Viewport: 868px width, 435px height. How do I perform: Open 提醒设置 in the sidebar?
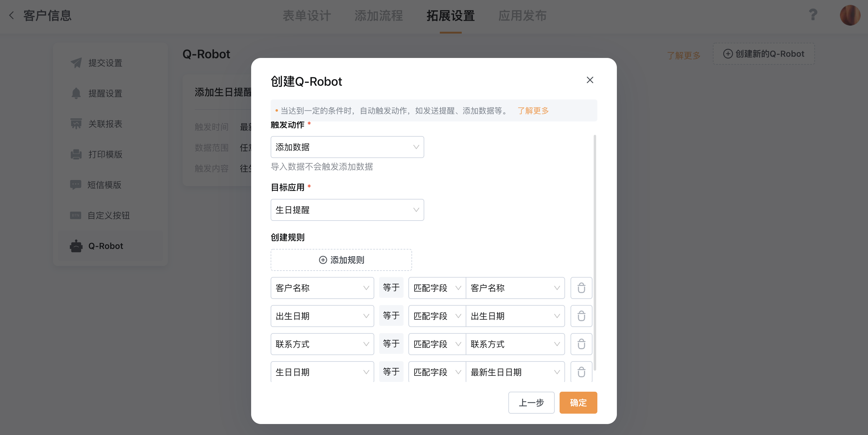[x=111, y=93]
